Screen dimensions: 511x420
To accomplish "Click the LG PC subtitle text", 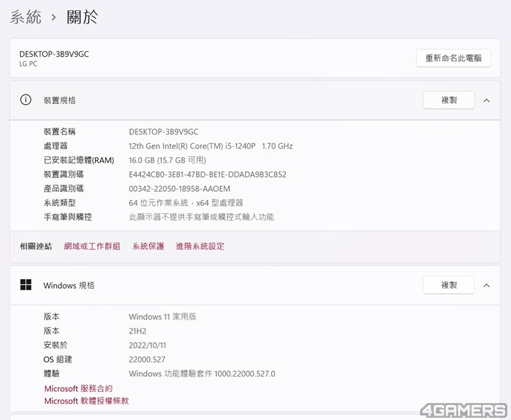I will [x=28, y=64].
